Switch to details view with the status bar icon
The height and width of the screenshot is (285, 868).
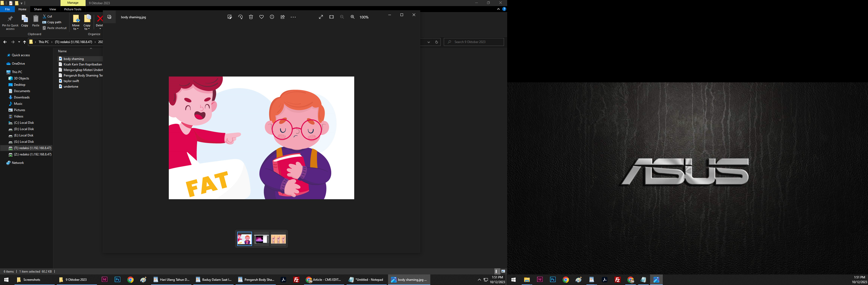point(497,271)
